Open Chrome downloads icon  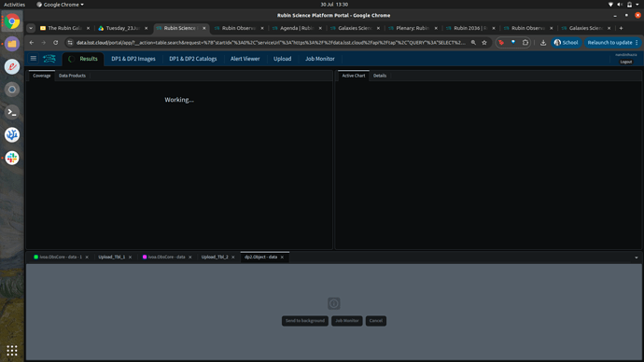(543, 43)
